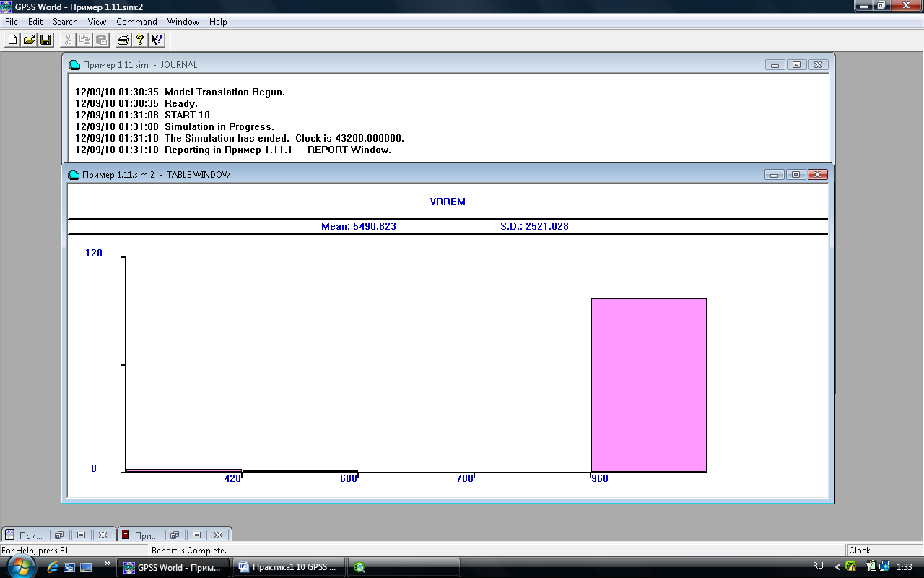This screenshot has height=578, width=924.
Task: Click the RU language indicator
Action: (x=818, y=566)
